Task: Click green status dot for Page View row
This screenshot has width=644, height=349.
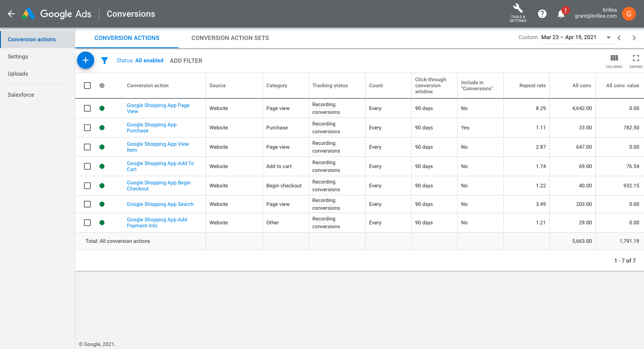Action: (102, 108)
